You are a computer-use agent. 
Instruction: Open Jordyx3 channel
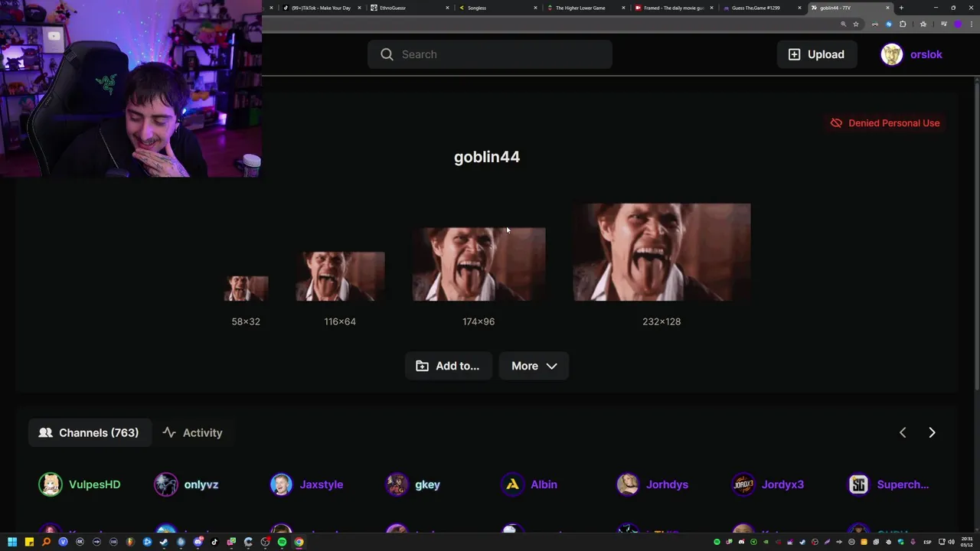tap(768, 484)
